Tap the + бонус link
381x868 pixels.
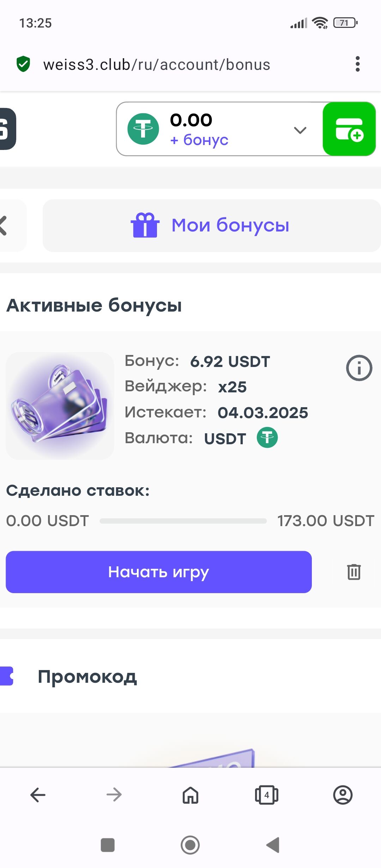(x=199, y=140)
